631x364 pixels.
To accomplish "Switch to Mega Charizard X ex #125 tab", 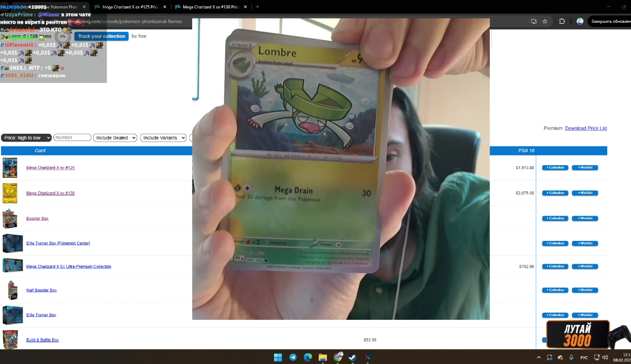I will pyautogui.click(x=130, y=7).
